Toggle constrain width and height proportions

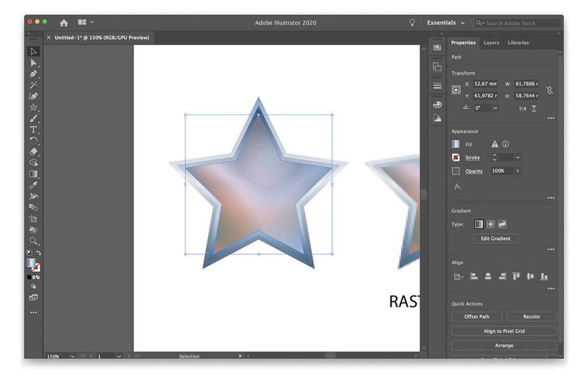click(x=550, y=90)
